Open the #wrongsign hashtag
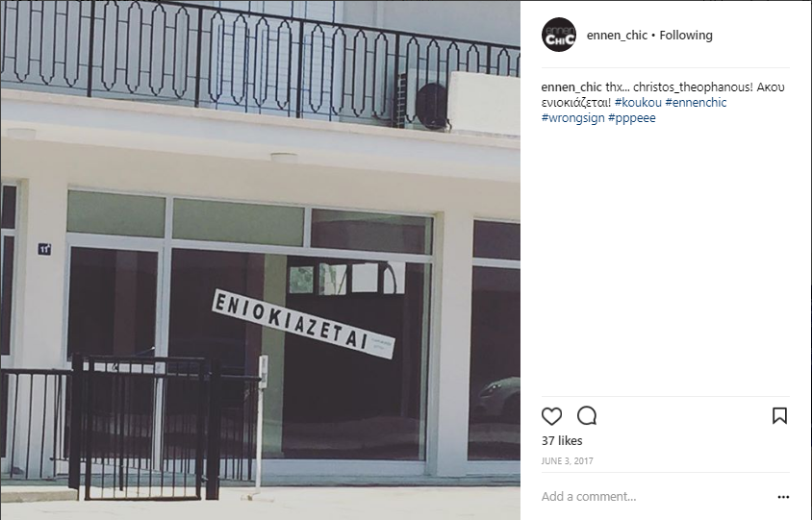This screenshot has width=812, height=520. click(x=572, y=118)
